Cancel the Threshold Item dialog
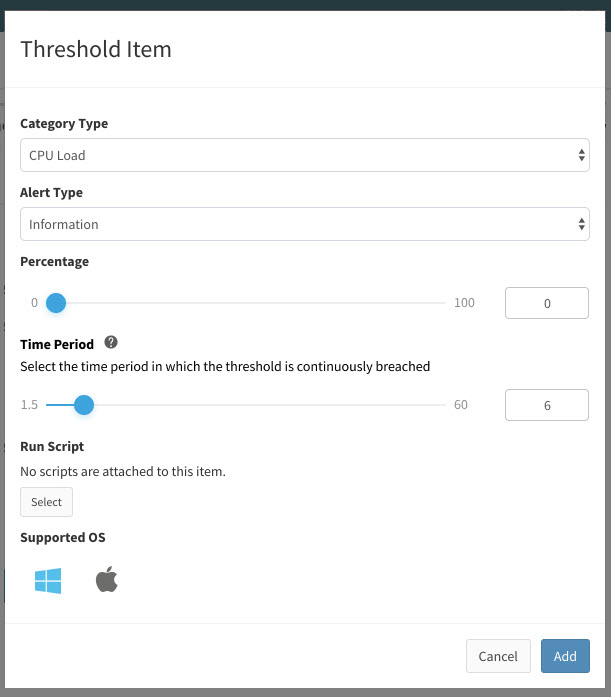This screenshot has width=611, height=697. [498, 656]
